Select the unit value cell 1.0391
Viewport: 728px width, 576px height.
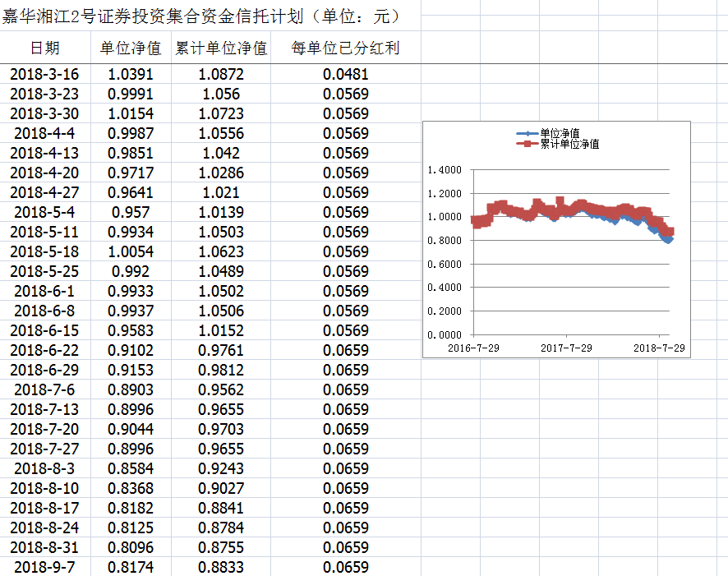[x=131, y=74]
